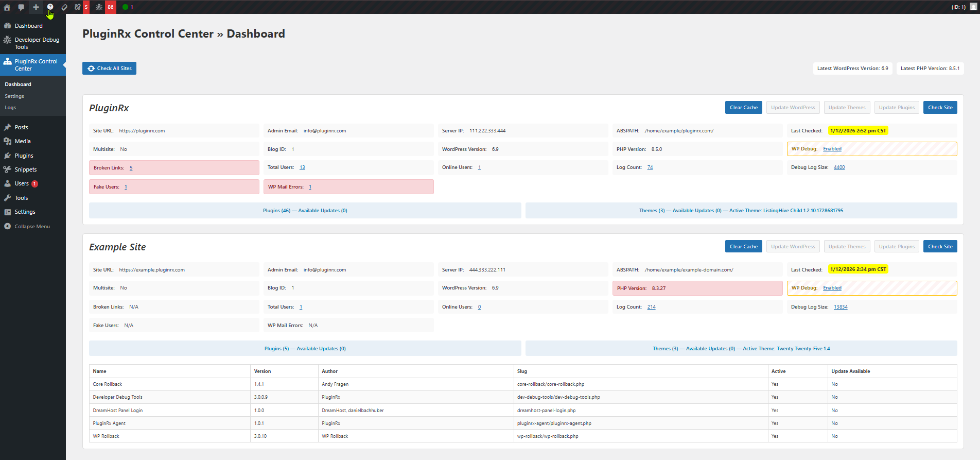The width and height of the screenshot is (980, 460).
Task: Click the eraser icon in admin bar
Action: pos(64,7)
